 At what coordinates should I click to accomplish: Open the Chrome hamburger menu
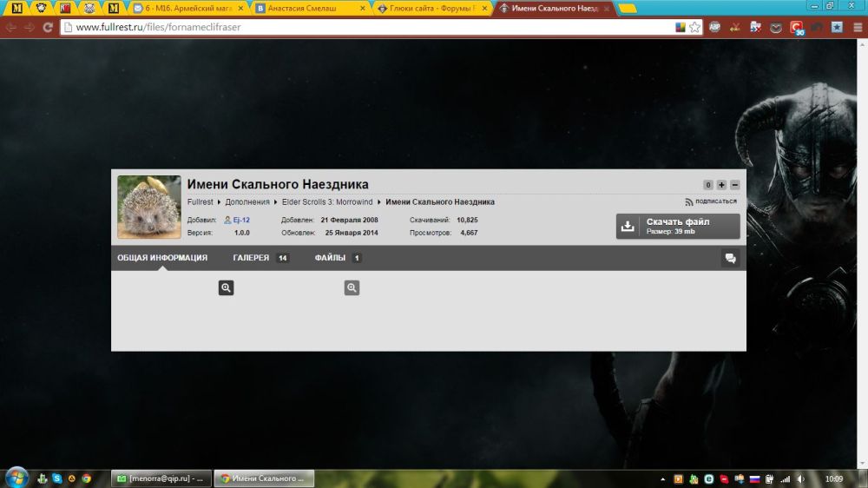[858, 27]
